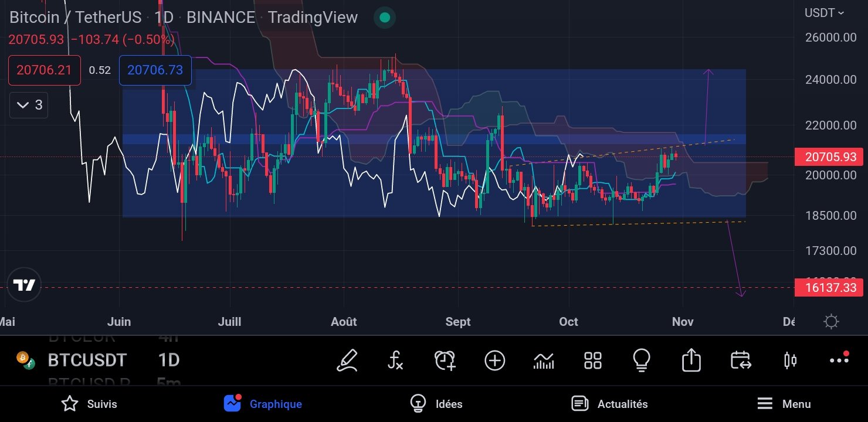This screenshot has height=422, width=868.
Task: Create a new alert using the alarm clock icon
Action: (x=445, y=360)
